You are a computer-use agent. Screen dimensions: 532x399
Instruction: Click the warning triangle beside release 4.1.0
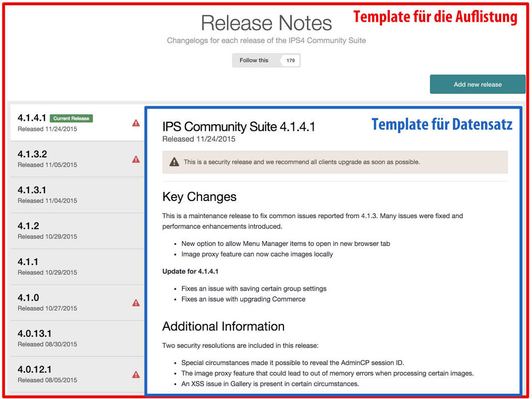pos(136,302)
